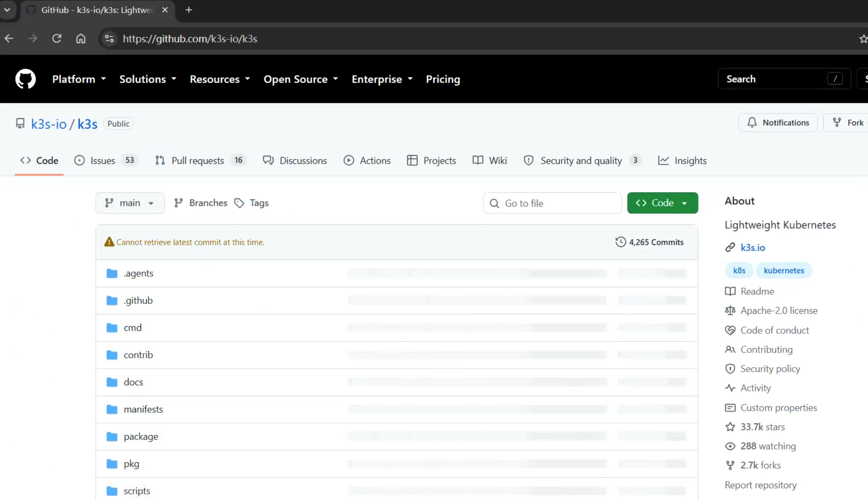Open the browser home page icon
This screenshot has width=868, height=500.
(81, 38)
